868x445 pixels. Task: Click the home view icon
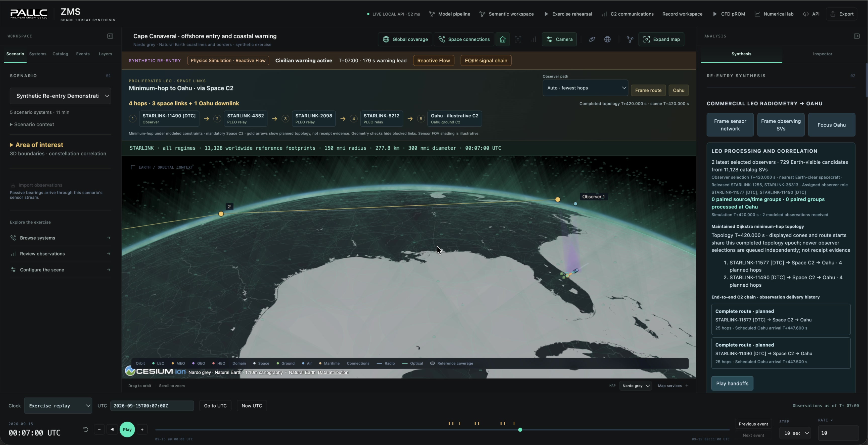[x=502, y=39]
